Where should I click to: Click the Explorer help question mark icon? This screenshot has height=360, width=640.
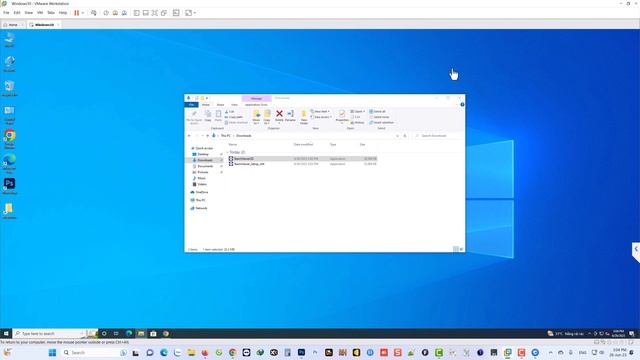[x=462, y=105]
